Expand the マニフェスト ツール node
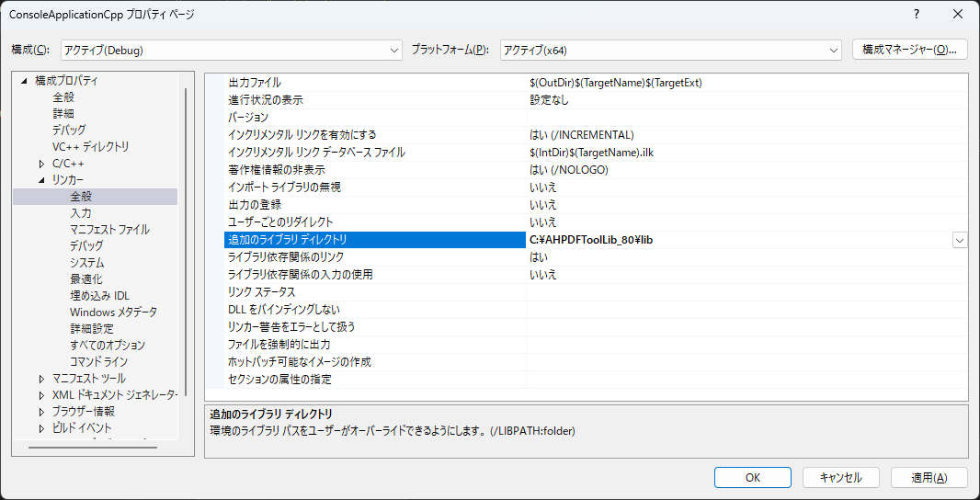980x500 pixels. click(x=41, y=379)
